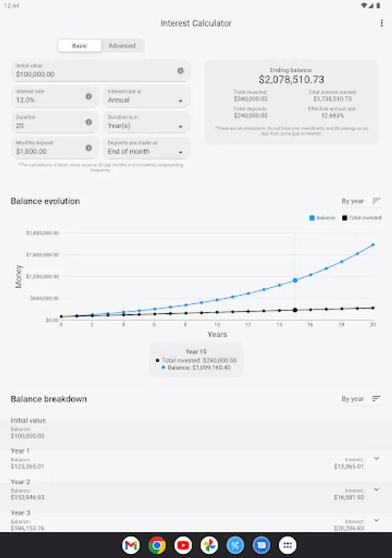Tap the Duration info icon
This screenshot has width=392, height=558.
[89, 122]
